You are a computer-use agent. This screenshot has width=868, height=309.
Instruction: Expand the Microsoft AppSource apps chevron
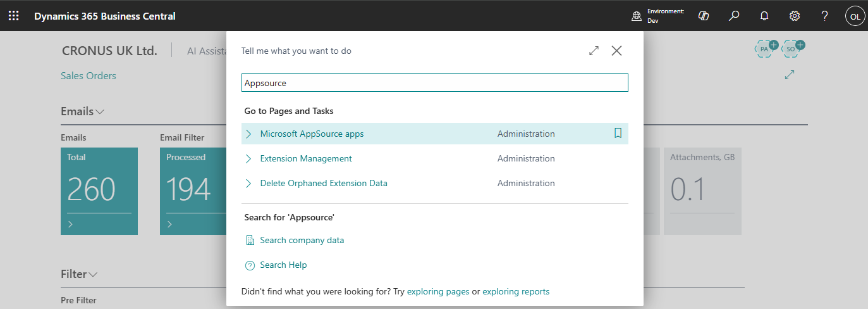point(248,134)
